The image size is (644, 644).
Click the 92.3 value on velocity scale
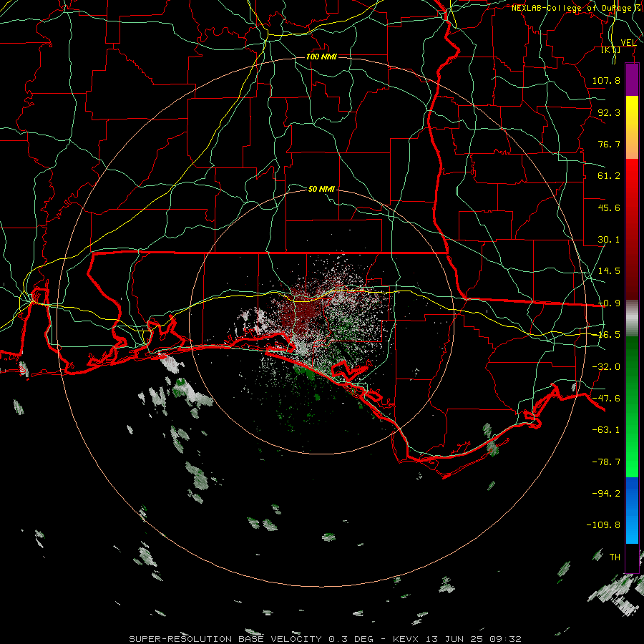609,112
